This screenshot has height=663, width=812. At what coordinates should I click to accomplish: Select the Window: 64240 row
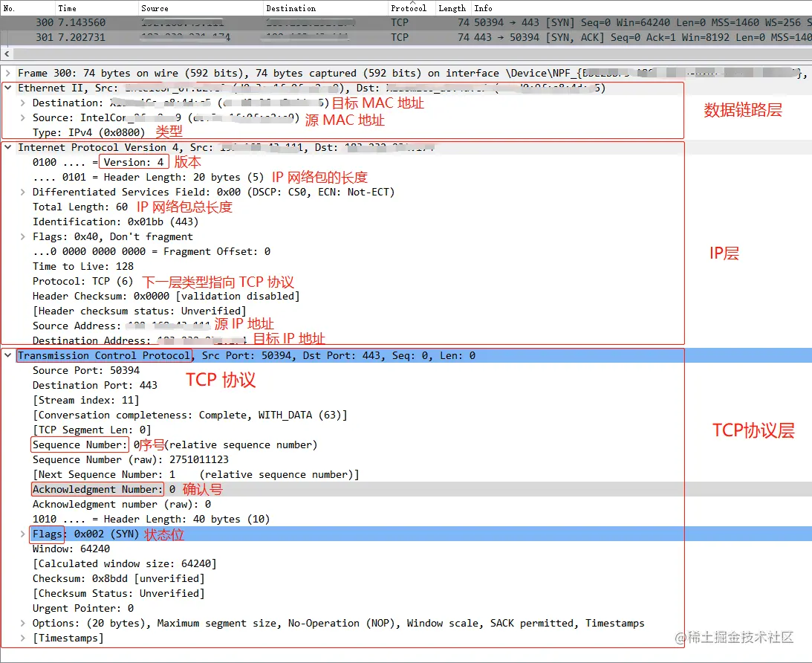tap(71, 549)
